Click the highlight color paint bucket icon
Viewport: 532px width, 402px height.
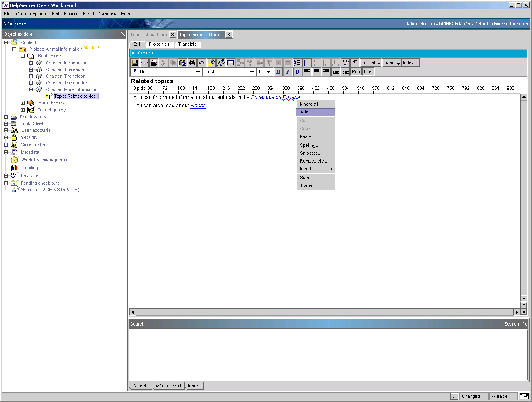[211, 63]
